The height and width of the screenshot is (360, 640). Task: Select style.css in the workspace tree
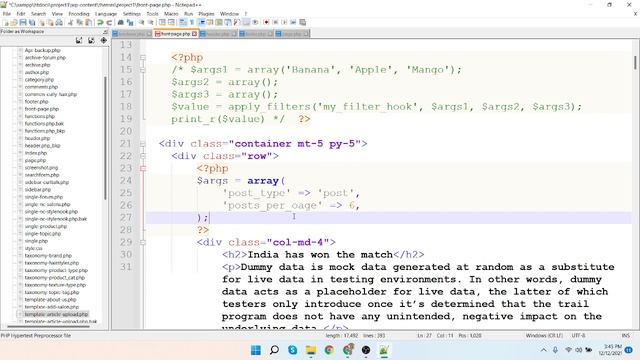click(33, 248)
